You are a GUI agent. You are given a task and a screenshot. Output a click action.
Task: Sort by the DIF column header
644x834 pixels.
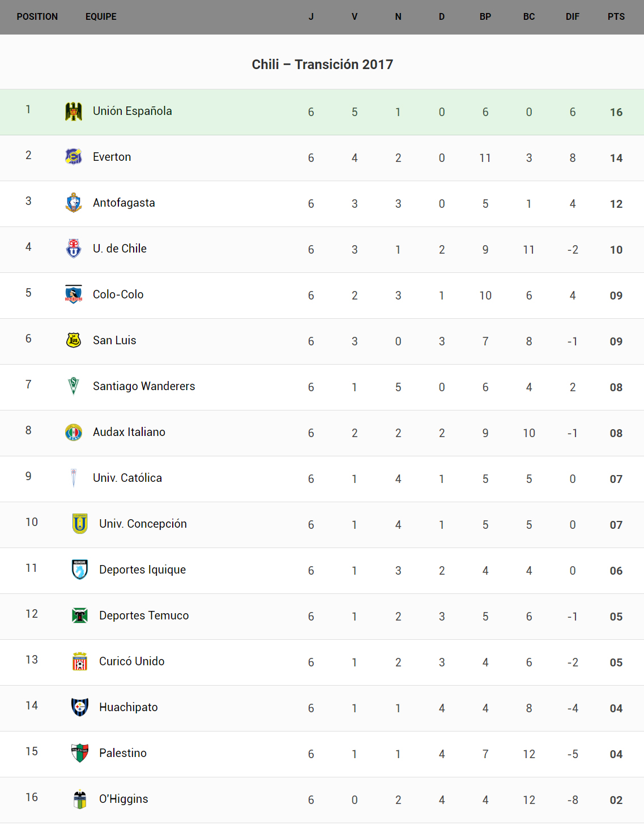coord(572,17)
